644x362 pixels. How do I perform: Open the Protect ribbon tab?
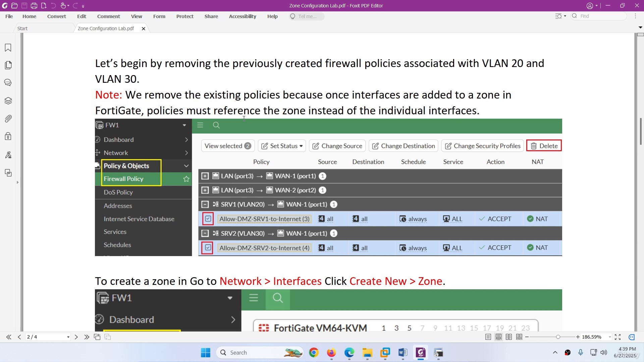pyautogui.click(x=185, y=16)
